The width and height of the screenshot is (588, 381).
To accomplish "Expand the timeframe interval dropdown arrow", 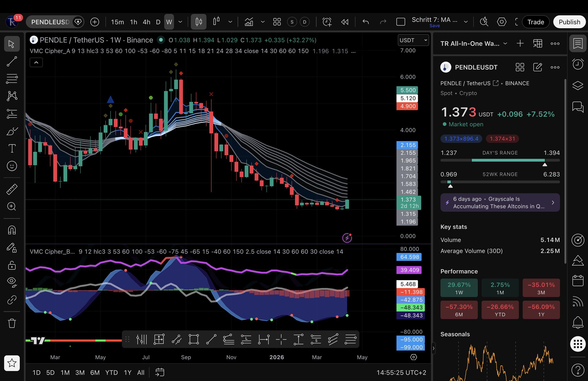I will click(180, 22).
